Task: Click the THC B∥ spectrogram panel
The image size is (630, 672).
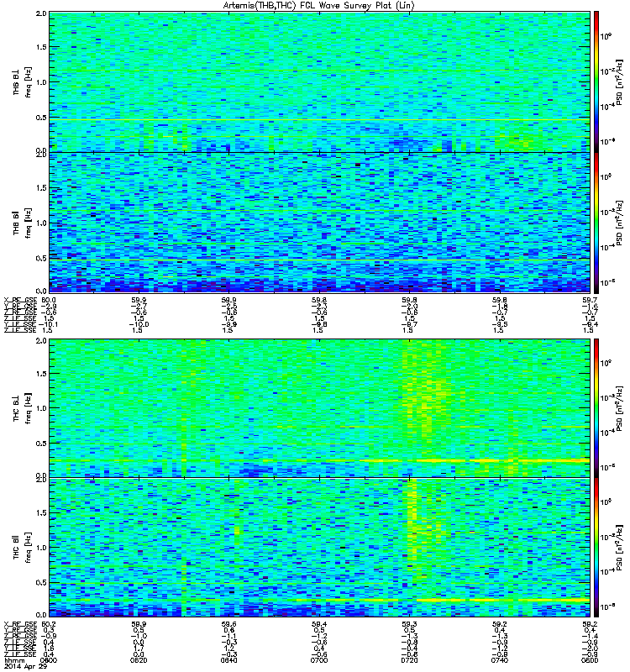Action: [x=320, y=548]
